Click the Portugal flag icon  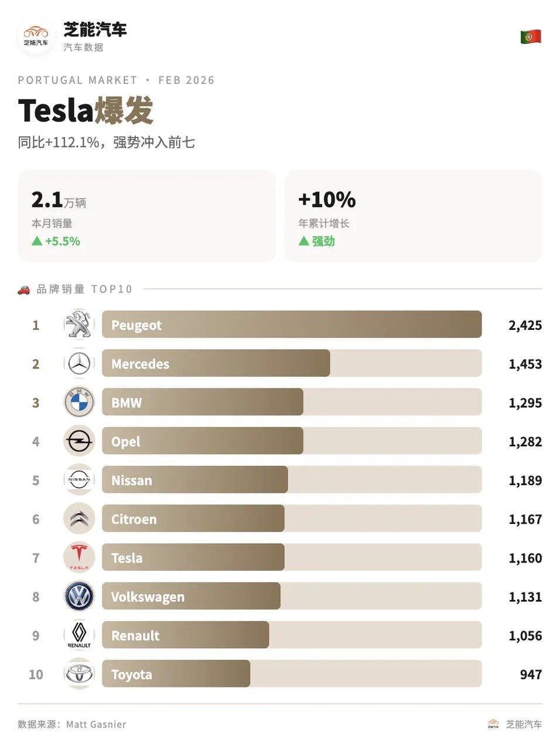pyautogui.click(x=531, y=37)
